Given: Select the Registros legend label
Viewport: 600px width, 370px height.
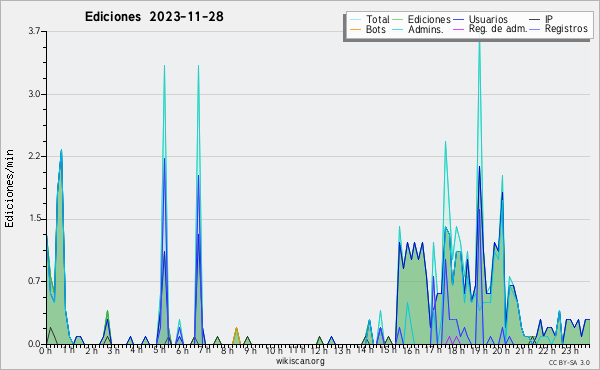Looking at the screenshot, I should [x=566, y=29].
